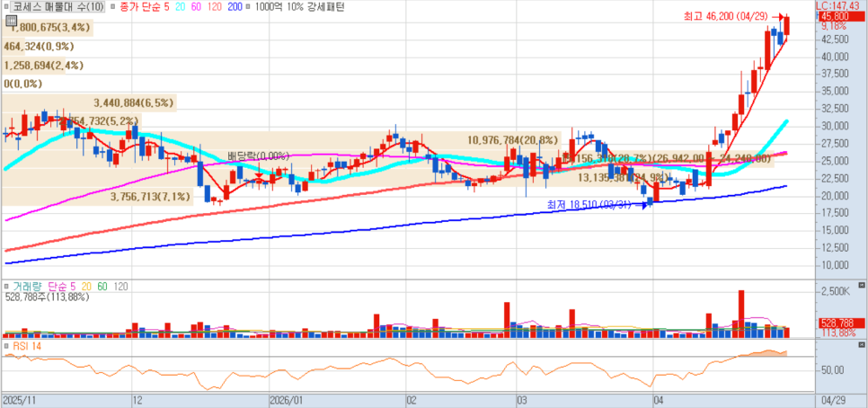Click the 10,976,784(20.8%) volume profile label
Image resolution: width=868 pixels, height=408 pixels.
point(511,140)
